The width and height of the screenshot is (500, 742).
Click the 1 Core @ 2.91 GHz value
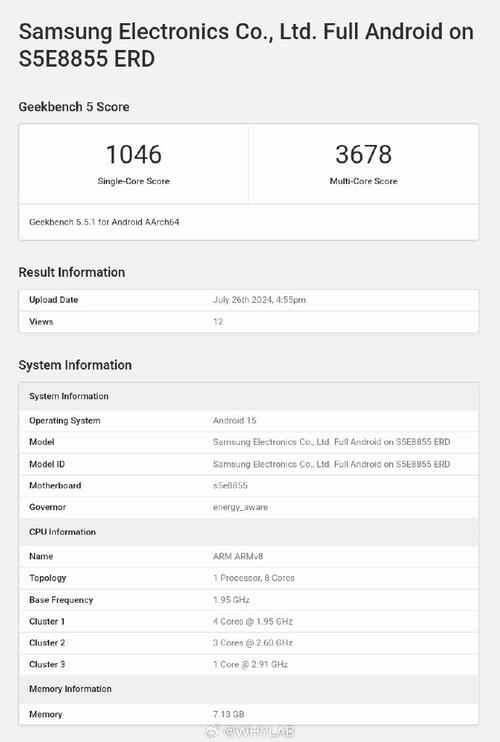[x=251, y=664]
